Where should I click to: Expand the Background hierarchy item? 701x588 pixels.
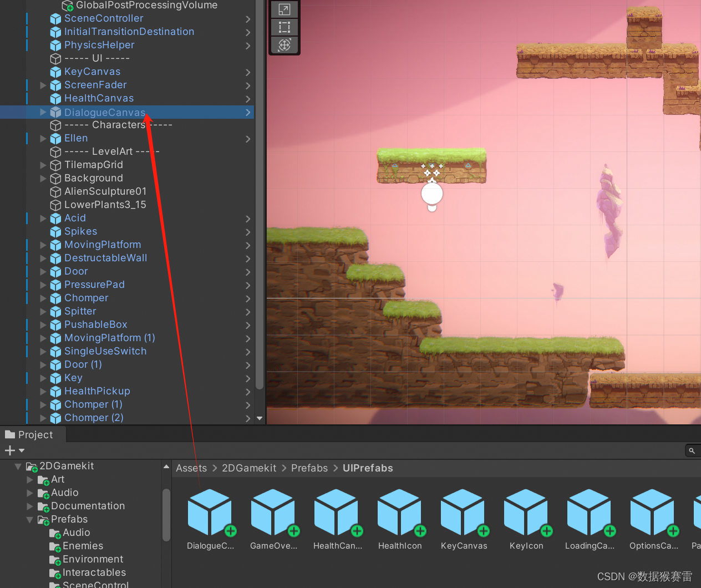pyautogui.click(x=43, y=178)
